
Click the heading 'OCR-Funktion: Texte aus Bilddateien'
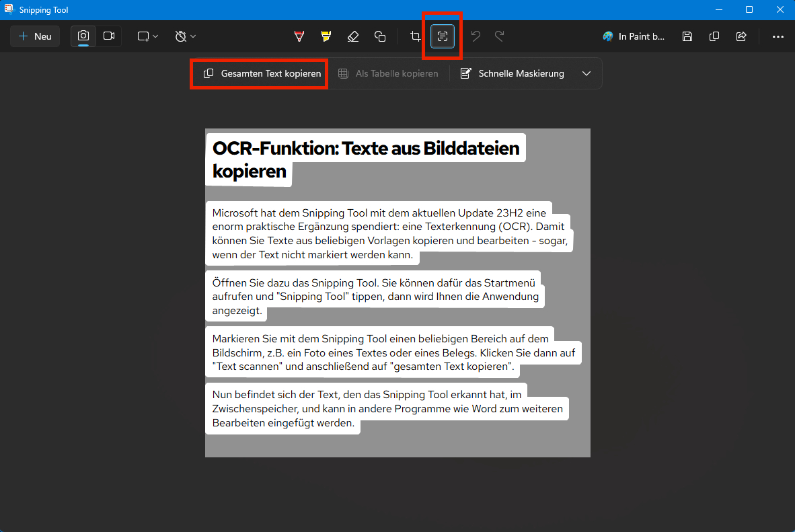366,148
